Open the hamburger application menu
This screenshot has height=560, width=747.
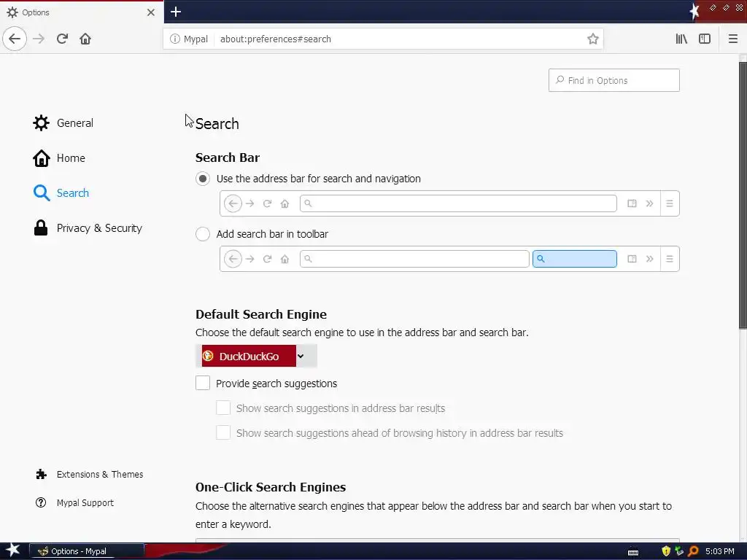click(732, 39)
